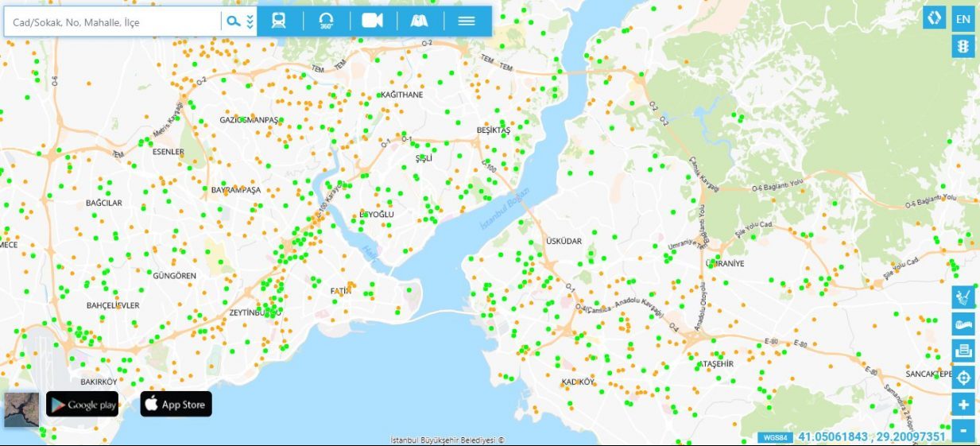Click the ÜMRANİYE district label

coord(725,263)
